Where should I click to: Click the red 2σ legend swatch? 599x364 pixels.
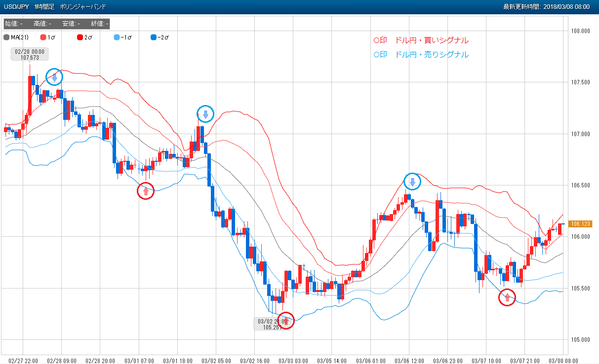click(x=80, y=37)
